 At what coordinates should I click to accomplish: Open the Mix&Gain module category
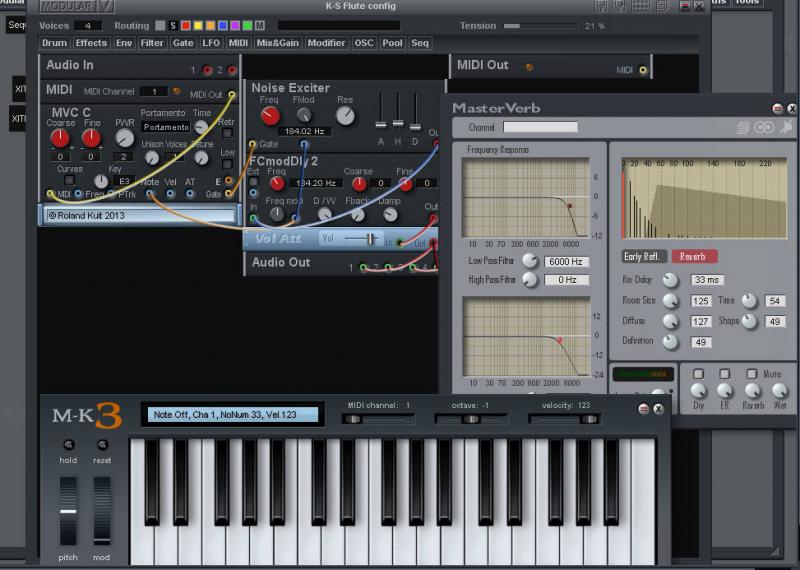point(278,43)
